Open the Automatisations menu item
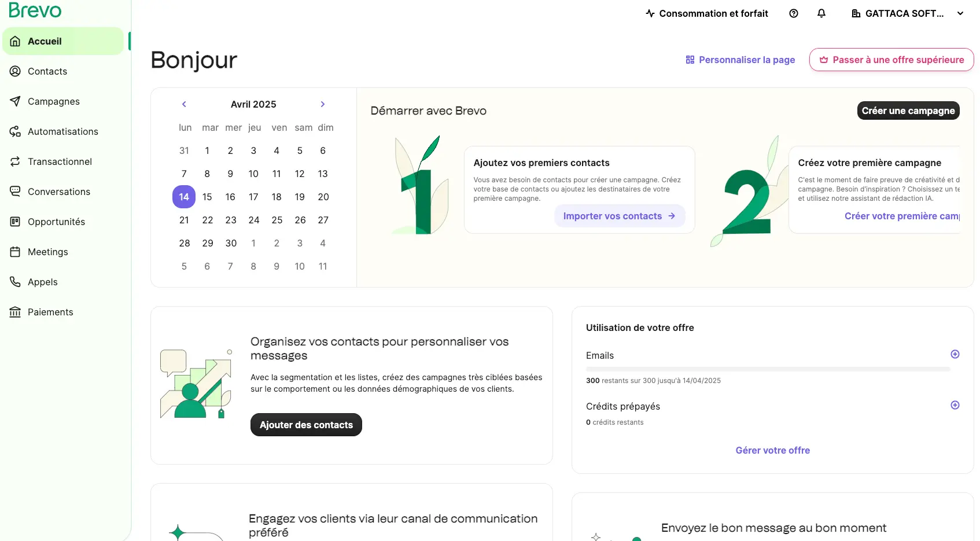980x541 pixels. [x=63, y=131]
